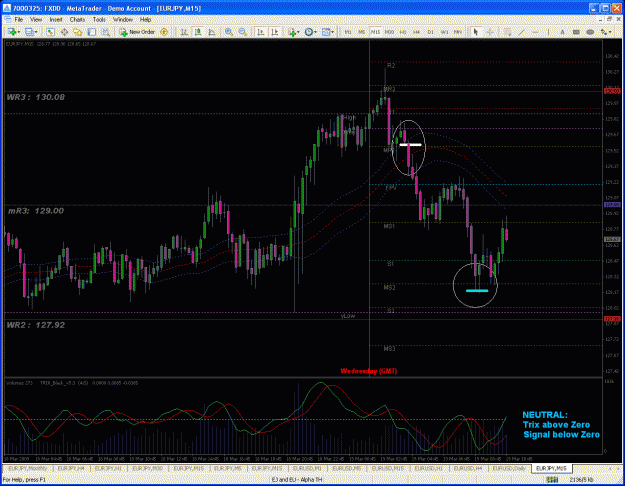Select the M30 timeframe
The width and height of the screenshot is (625, 486).
coord(389,32)
